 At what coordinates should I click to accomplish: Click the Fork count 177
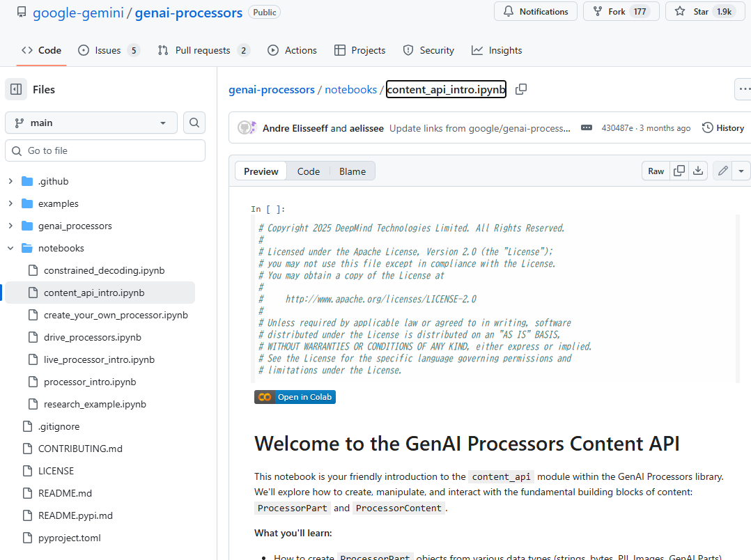[x=640, y=12]
